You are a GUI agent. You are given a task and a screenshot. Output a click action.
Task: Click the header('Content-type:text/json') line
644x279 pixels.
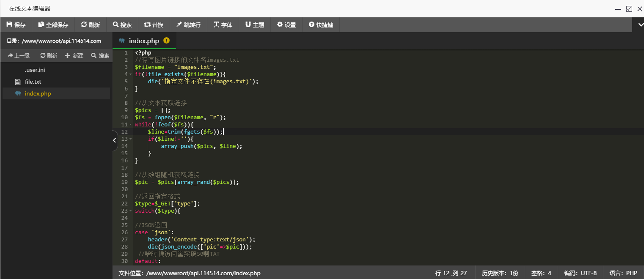202,240
